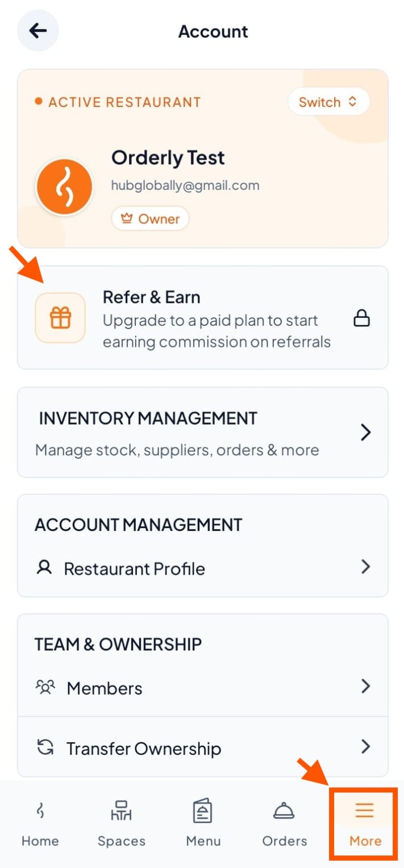Click the chevron next to Transfer Ownership
Screen dimensions: 404x868
(366, 746)
